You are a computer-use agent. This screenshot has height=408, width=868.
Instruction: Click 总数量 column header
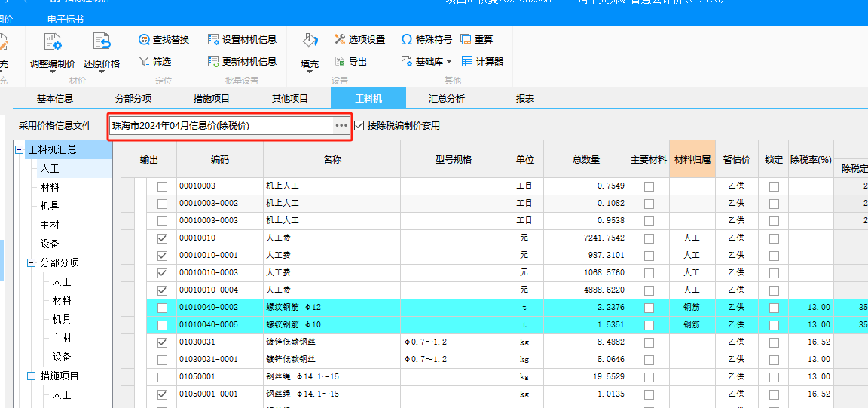586,160
